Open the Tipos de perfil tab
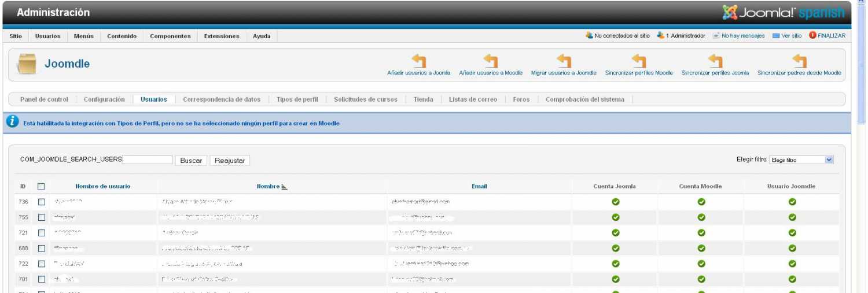The width and height of the screenshot is (868, 293). (297, 99)
